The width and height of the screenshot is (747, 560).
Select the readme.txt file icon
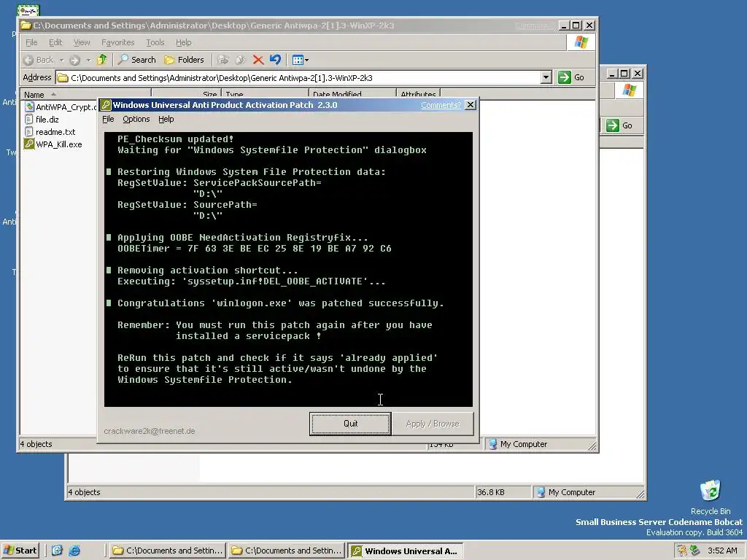(29, 132)
